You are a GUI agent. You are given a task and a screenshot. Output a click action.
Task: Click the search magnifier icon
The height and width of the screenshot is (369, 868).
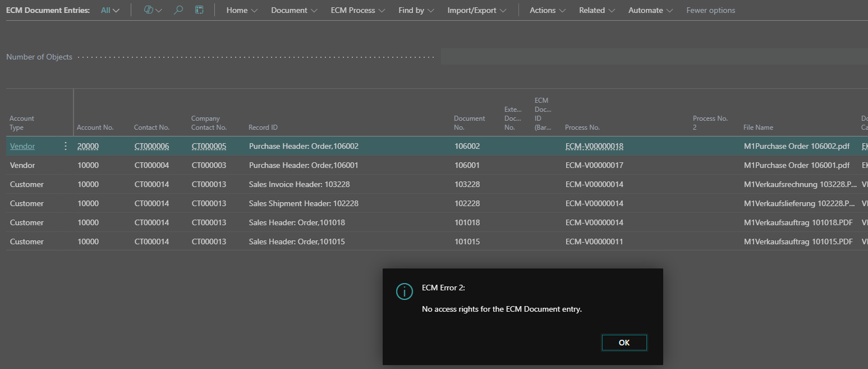pos(178,10)
